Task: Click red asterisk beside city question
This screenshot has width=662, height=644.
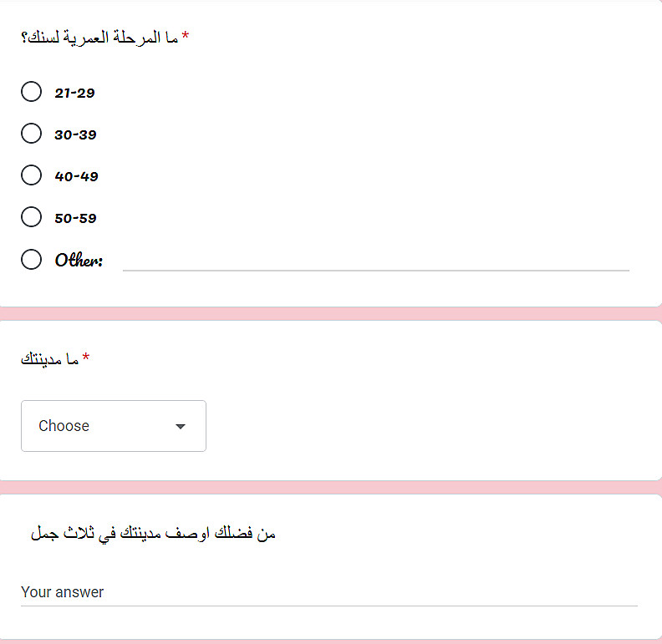Action: click(x=86, y=358)
